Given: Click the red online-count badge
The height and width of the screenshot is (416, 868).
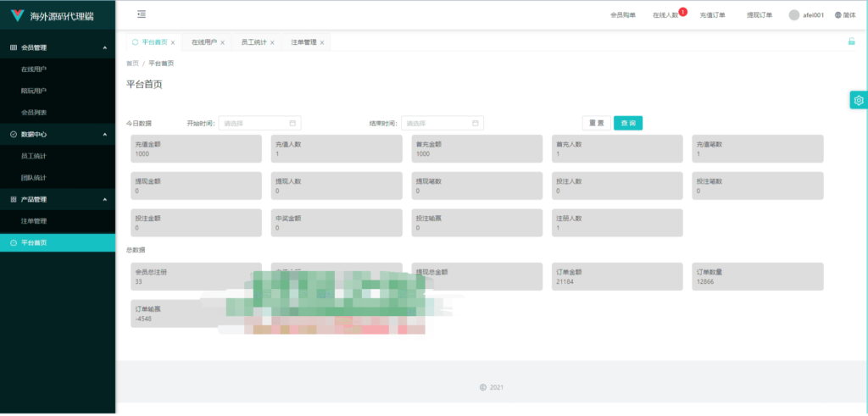Looking at the screenshot, I should click(x=682, y=12).
